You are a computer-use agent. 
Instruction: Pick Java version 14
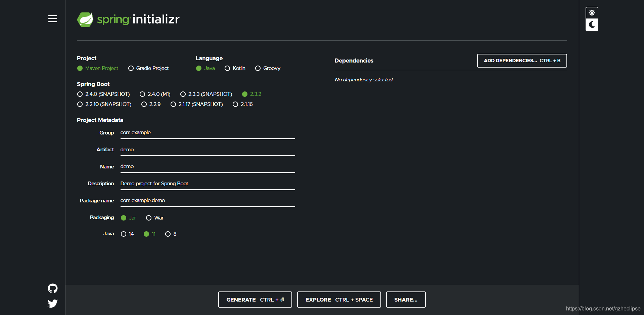tap(127, 234)
